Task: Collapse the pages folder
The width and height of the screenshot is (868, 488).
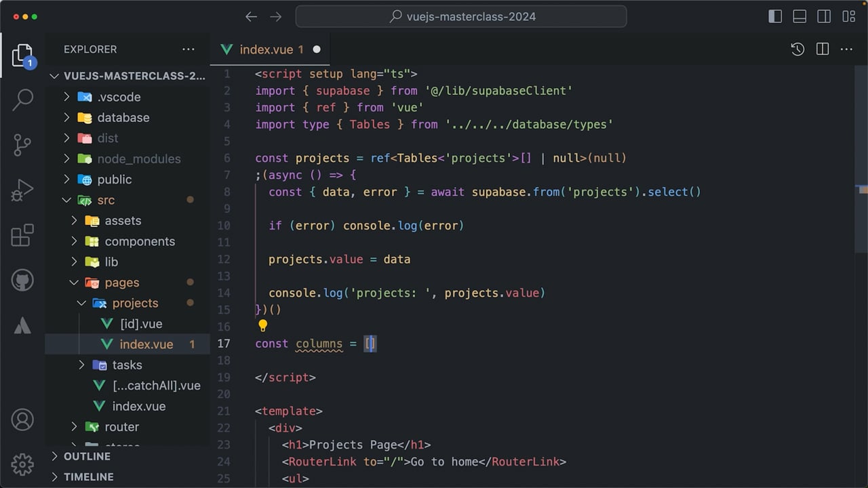Action: [127, 283]
